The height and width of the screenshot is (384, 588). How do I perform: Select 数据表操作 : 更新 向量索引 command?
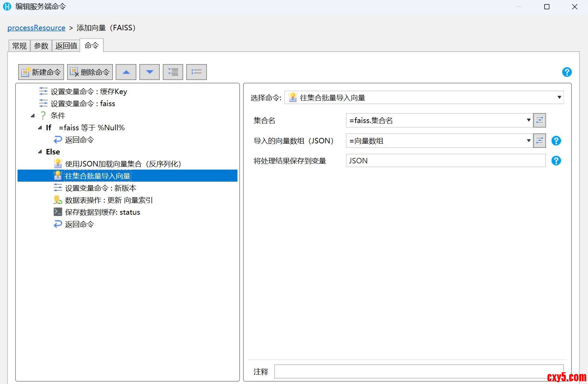point(108,200)
